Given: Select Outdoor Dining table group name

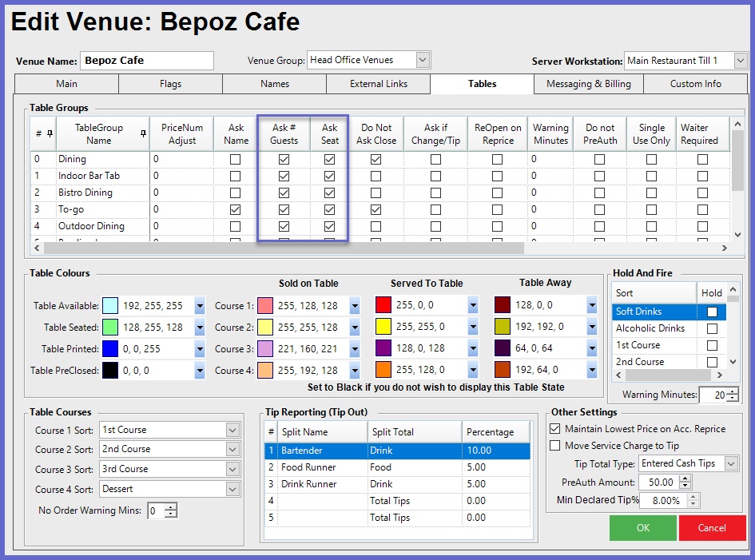Looking at the screenshot, I should click(92, 226).
